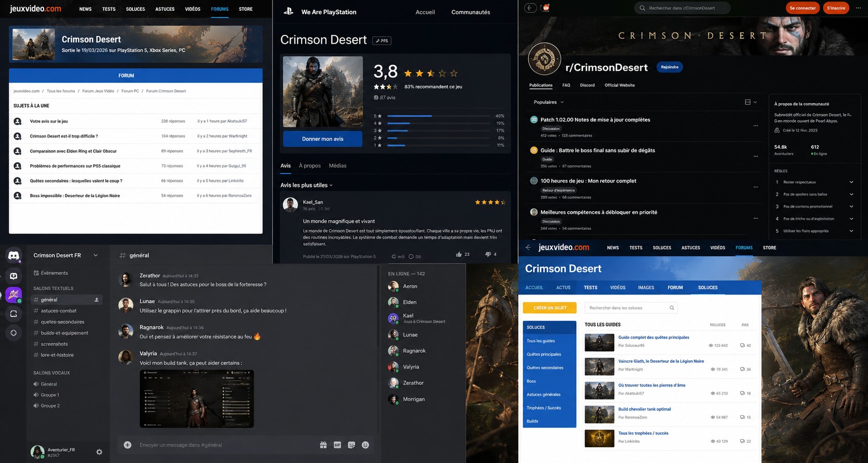Screen dimensions: 868x463
Task: Click the comments icon for Guide complet des quêtes principales
Action: [742, 346]
